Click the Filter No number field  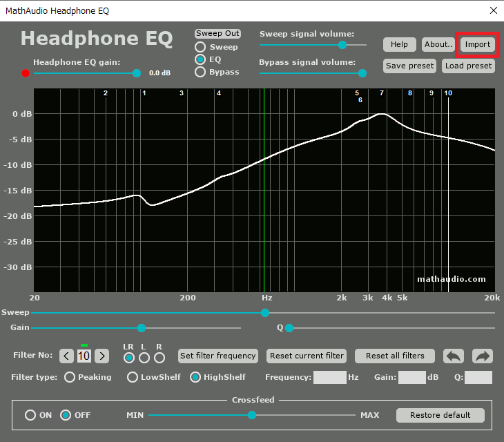84,356
